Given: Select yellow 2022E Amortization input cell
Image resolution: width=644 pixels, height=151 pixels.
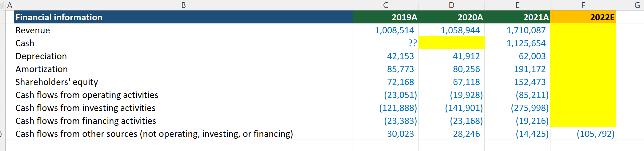Looking at the screenshot, I should [583, 69].
